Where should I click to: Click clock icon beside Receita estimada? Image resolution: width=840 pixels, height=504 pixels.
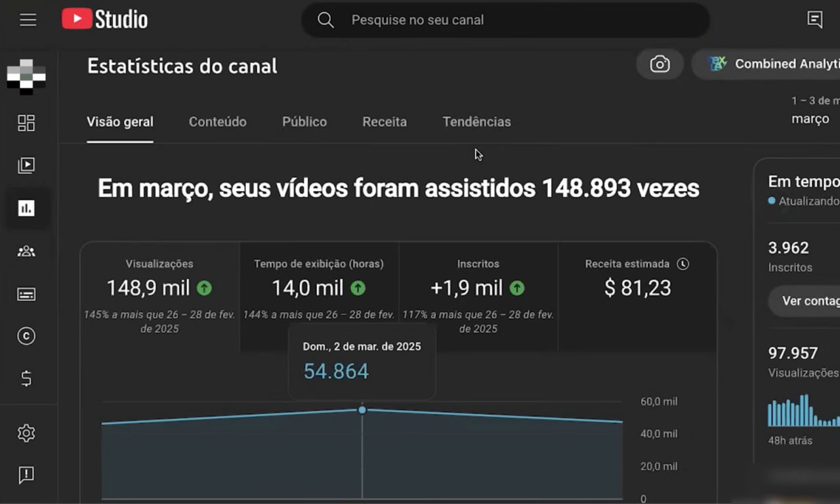click(683, 264)
